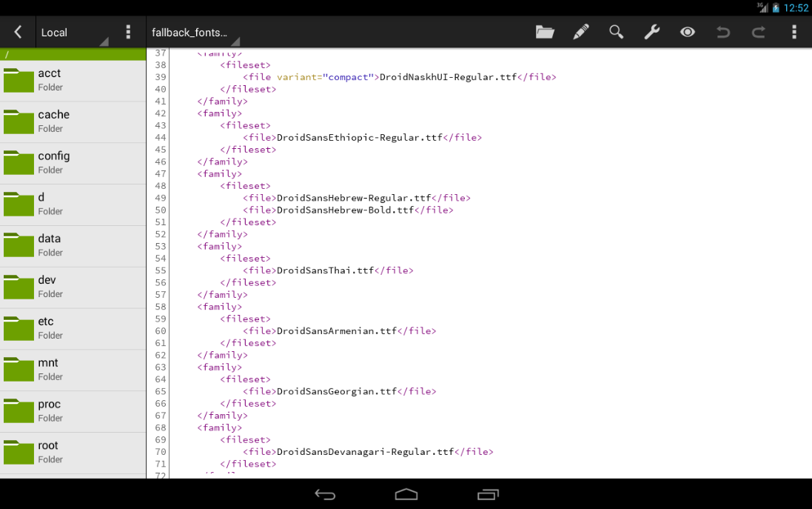Image resolution: width=812 pixels, height=509 pixels.
Task: Tap the pencil edit icon
Action: tap(581, 32)
